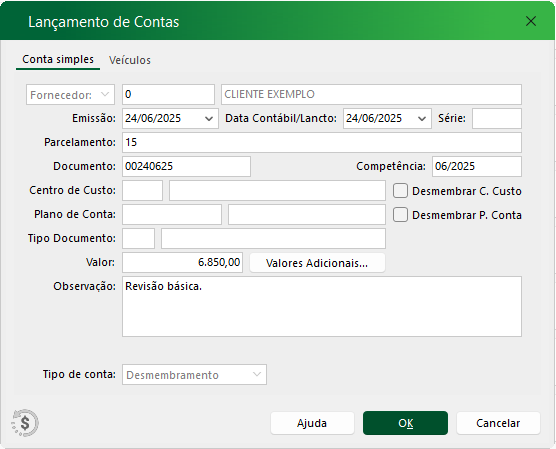The width and height of the screenshot is (556, 449).
Task: Focus the Competência field showing 06/2025
Action: 477,166
